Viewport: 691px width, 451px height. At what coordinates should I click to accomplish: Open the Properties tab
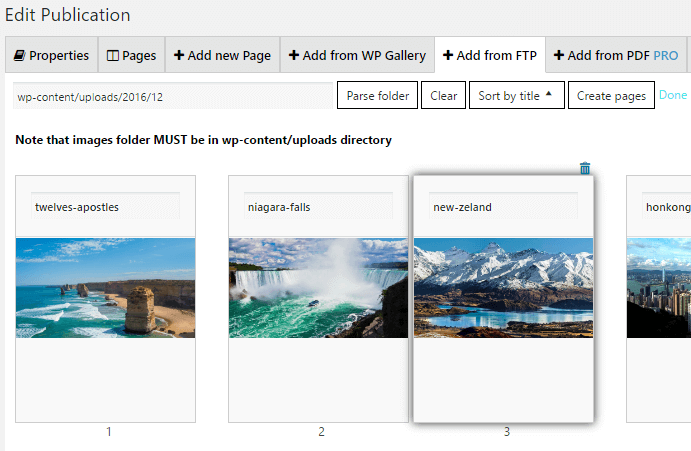click(51, 55)
